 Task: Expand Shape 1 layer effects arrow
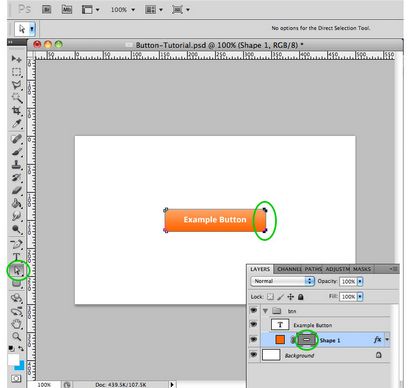click(x=387, y=339)
